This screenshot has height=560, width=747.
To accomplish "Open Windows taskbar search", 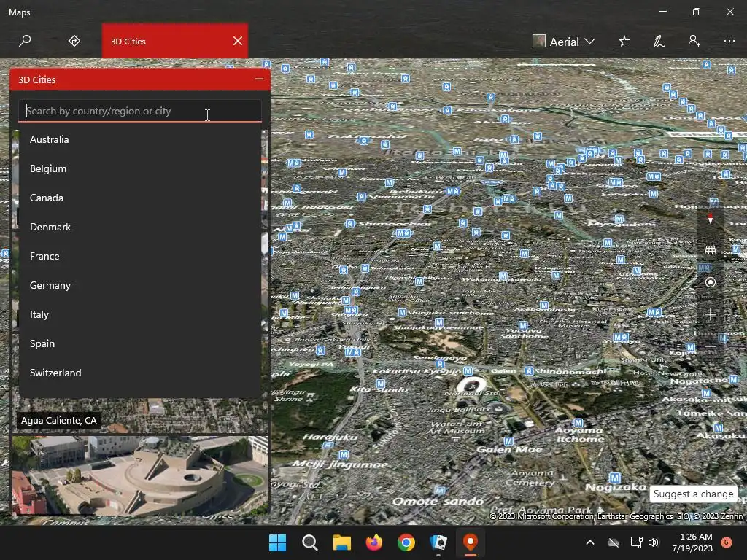I will [x=309, y=542].
